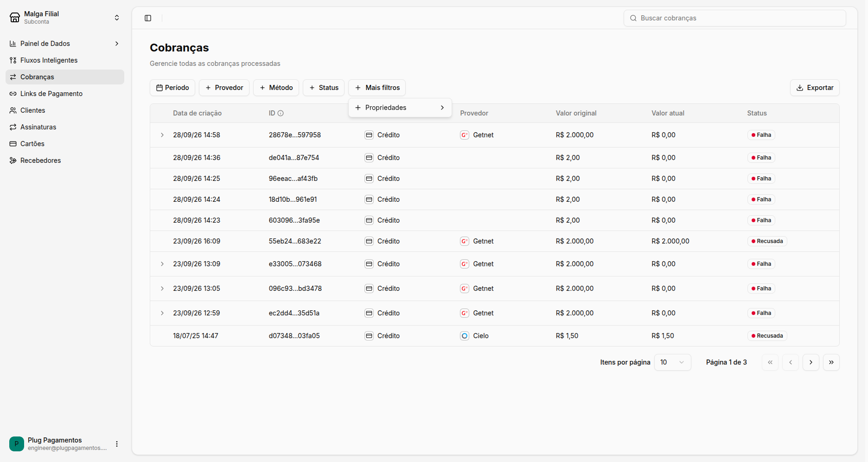Click the Exportar button
This screenshot has width=868, height=462.
click(x=815, y=88)
